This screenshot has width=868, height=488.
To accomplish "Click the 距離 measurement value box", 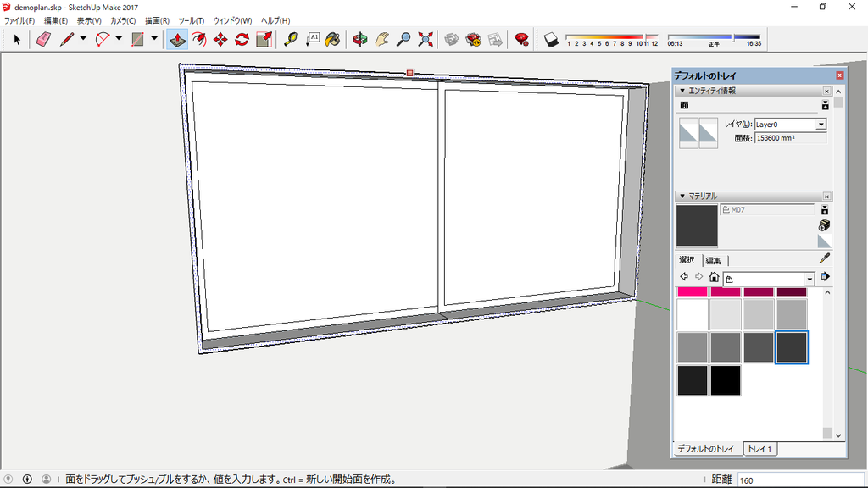I will tap(801, 480).
